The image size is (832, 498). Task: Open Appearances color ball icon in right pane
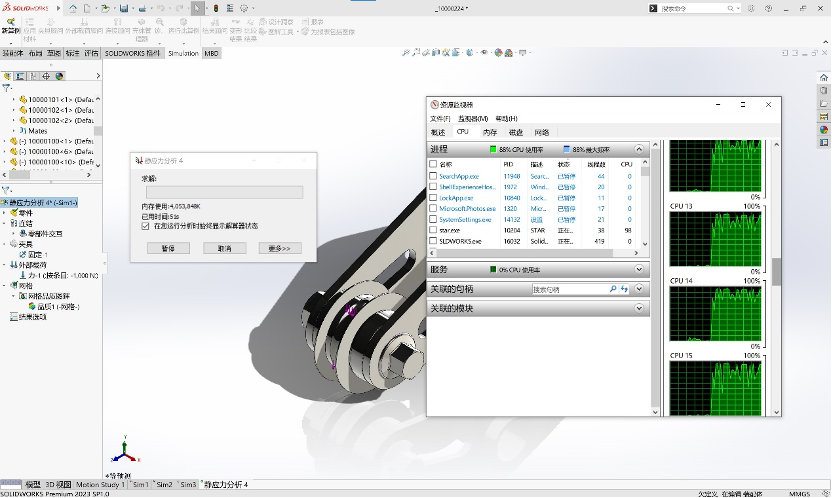(824, 129)
